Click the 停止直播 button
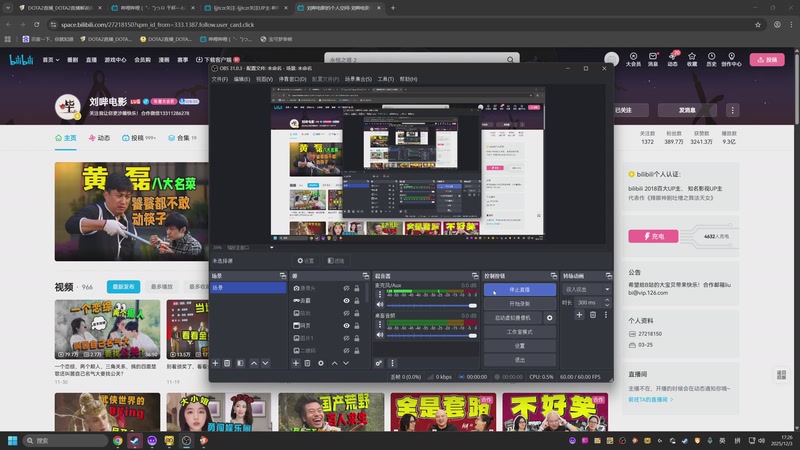800x450 pixels. 520,289
